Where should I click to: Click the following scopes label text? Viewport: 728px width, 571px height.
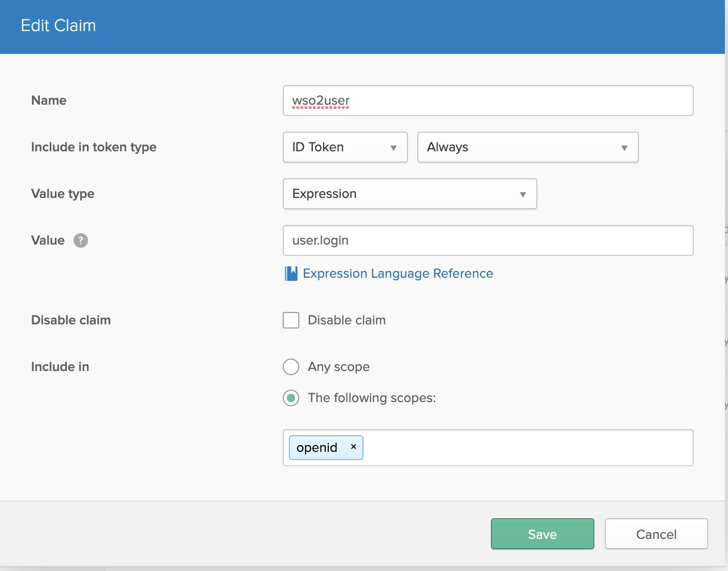click(372, 398)
